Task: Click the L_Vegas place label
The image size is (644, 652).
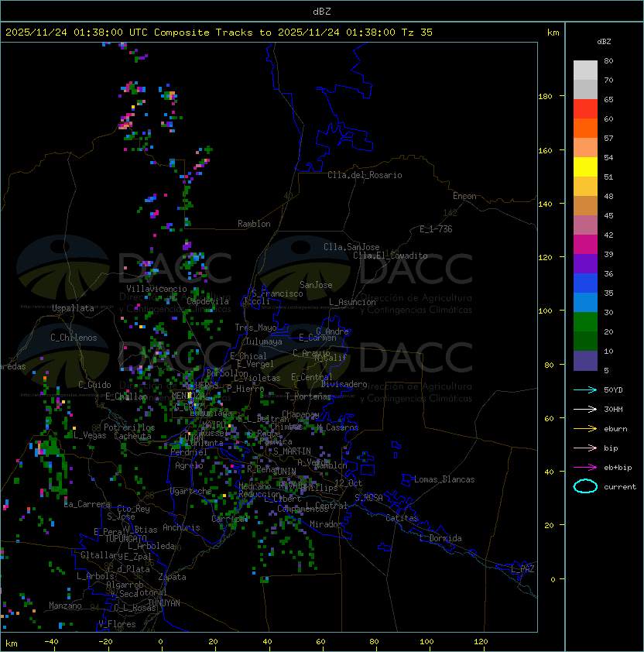Action: tap(90, 435)
